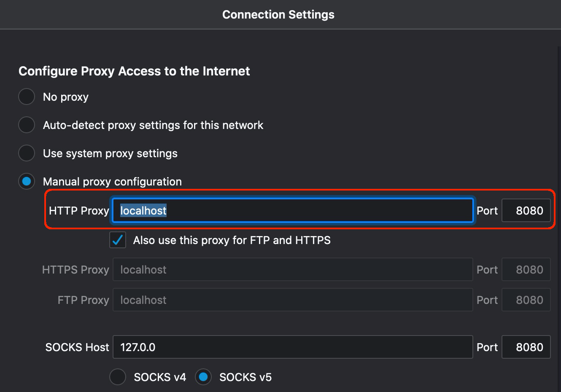Click the HTTP Proxy host field
The height and width of the screenshot is (392, 561).
tap(293, 210)
